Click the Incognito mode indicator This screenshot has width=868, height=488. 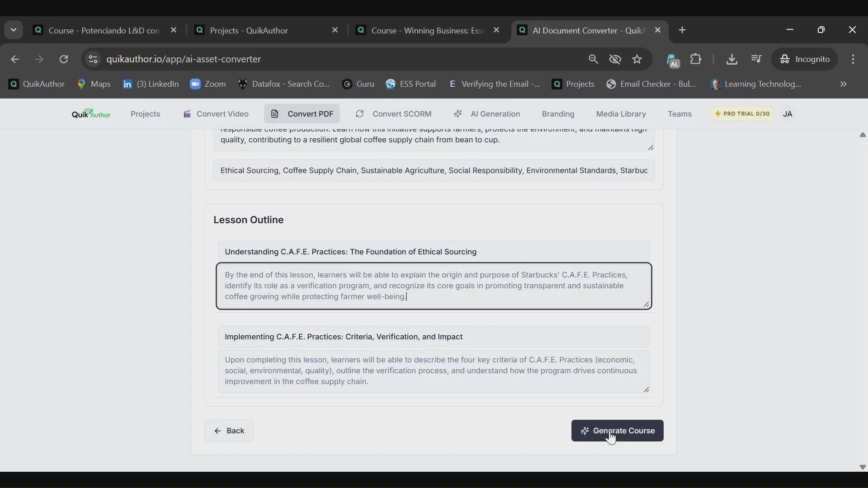806,60
